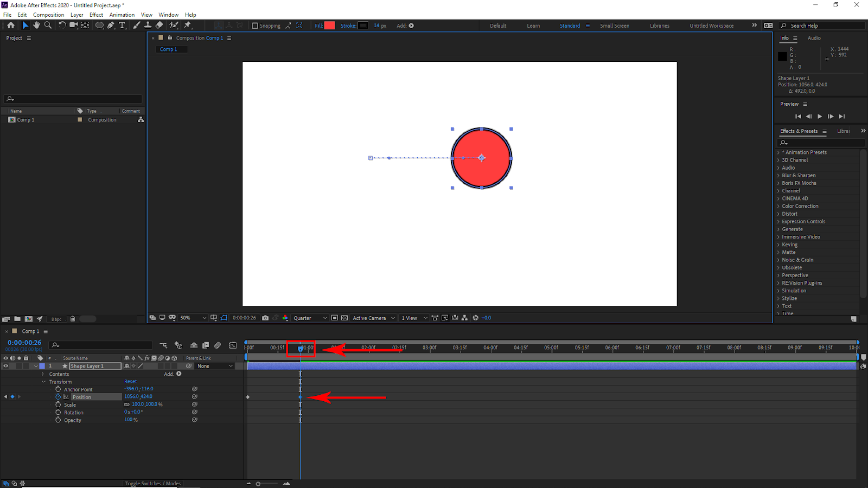Select the Zoom magnifier tool
The width and height of the screenshot is (868, 488).
[x=48, y=25]
